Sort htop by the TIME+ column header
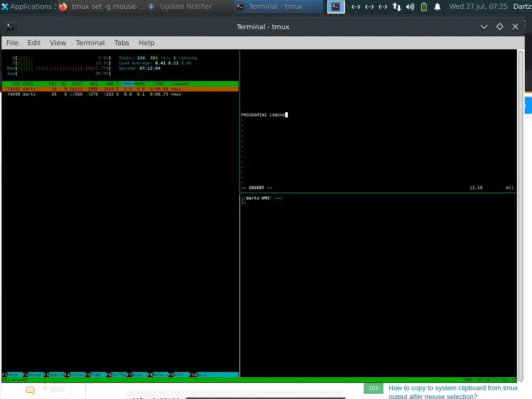The height and width of the screenshot is (399, 532). (x=159, y=84)
